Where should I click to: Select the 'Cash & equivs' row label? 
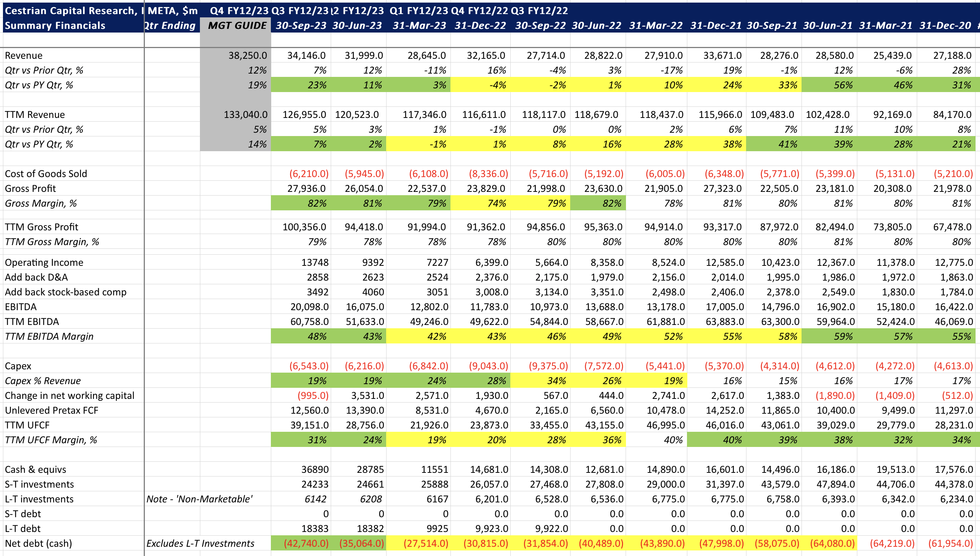[35, 469]
